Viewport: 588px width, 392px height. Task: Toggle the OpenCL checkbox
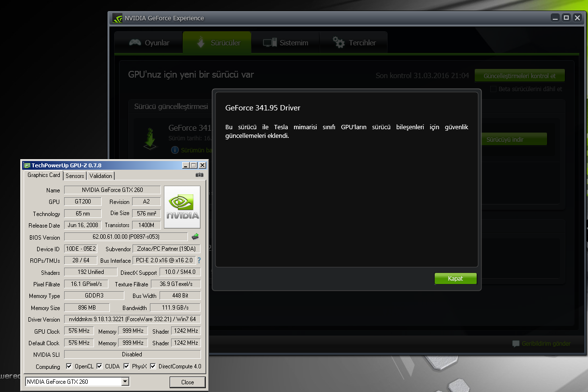(68, 366)
